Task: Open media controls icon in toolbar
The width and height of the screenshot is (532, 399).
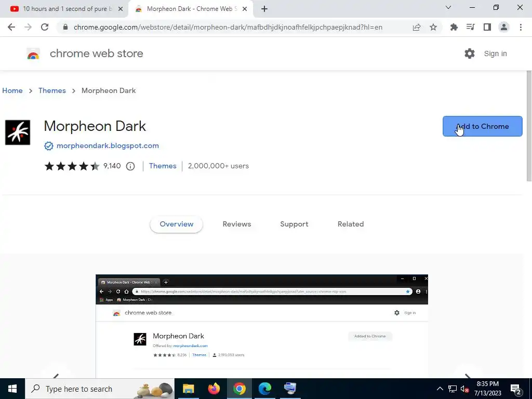Action: pos(471,27)
